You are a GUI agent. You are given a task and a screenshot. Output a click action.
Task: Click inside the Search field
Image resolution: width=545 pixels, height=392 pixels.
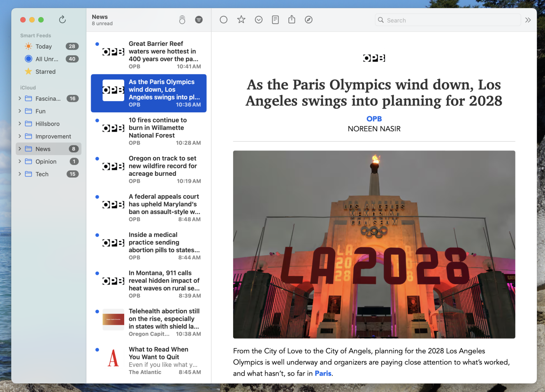coord(448,20)
